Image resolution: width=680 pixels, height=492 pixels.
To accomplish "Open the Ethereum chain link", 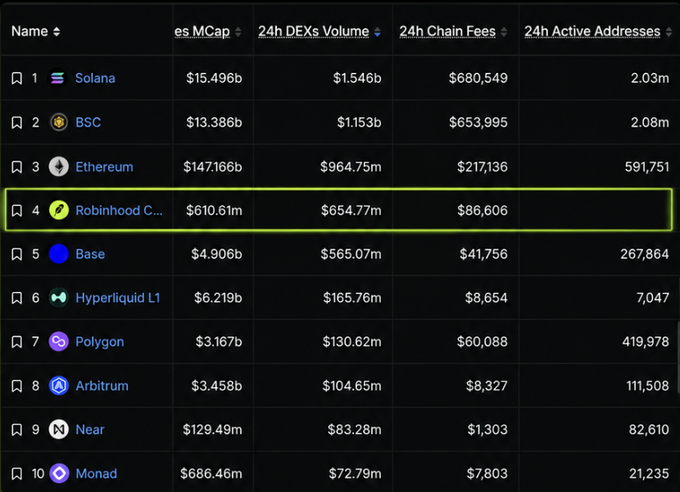I will (104, 167).
